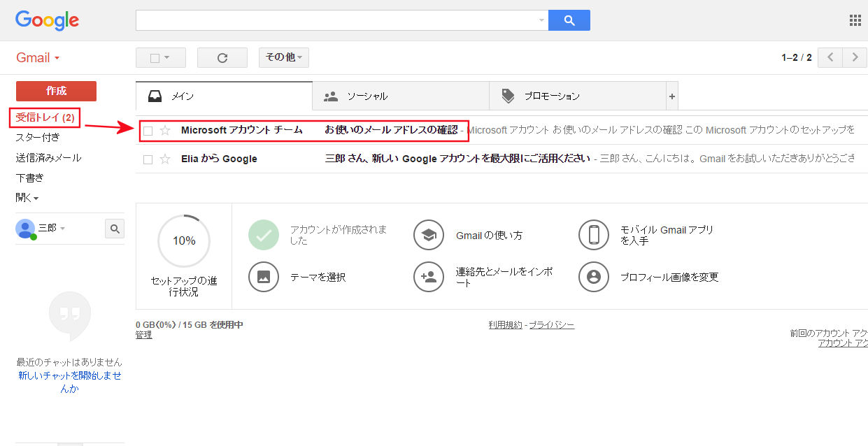Click the 管理 storage link
This screenshot has height=446, width=868.
[x=143, y=335]
